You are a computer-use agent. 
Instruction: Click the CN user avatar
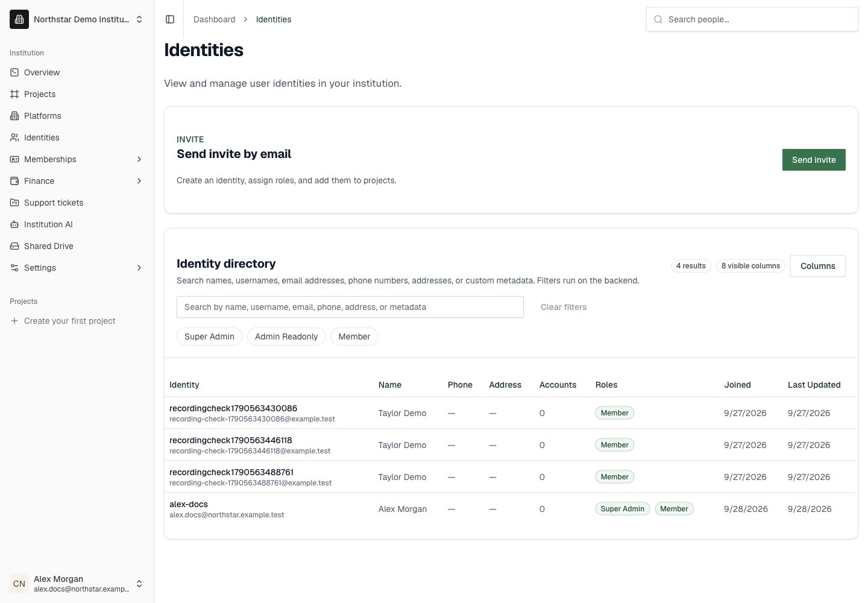pyautogui.click(x=19, y=584)
